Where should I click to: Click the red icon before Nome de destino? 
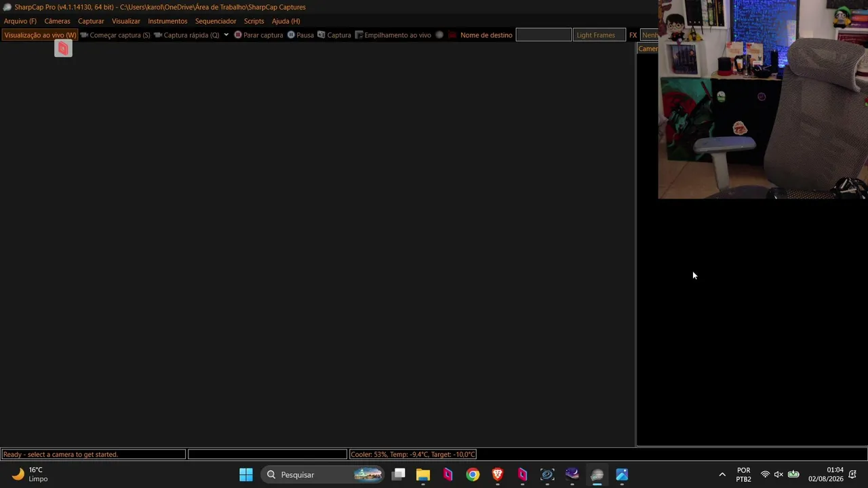coord(452,35)
